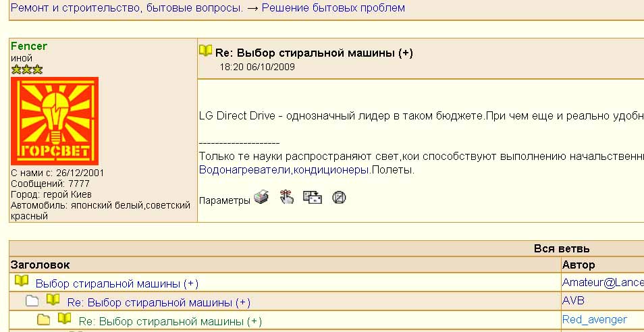The height and width of the screenshot is (332, 644).
Task: Click book icon of the root thread entry
Action: (x=22, y=281)
